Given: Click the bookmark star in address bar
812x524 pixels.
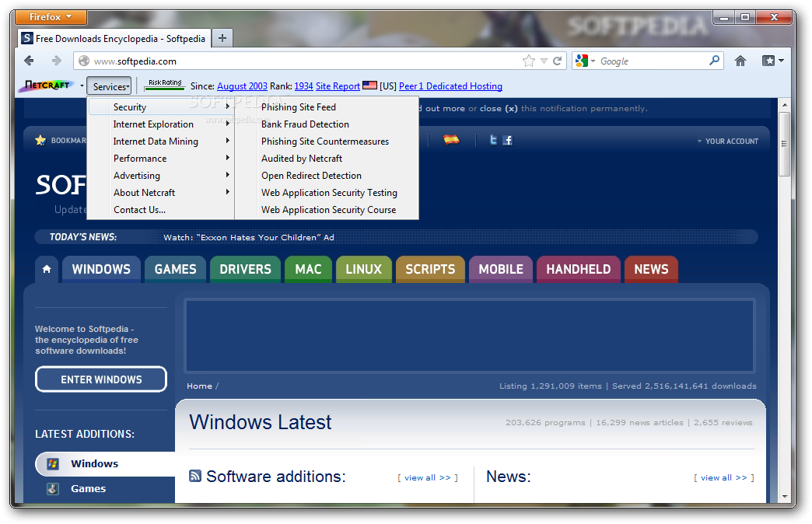Looking at the screenshot, I should 529,61.
